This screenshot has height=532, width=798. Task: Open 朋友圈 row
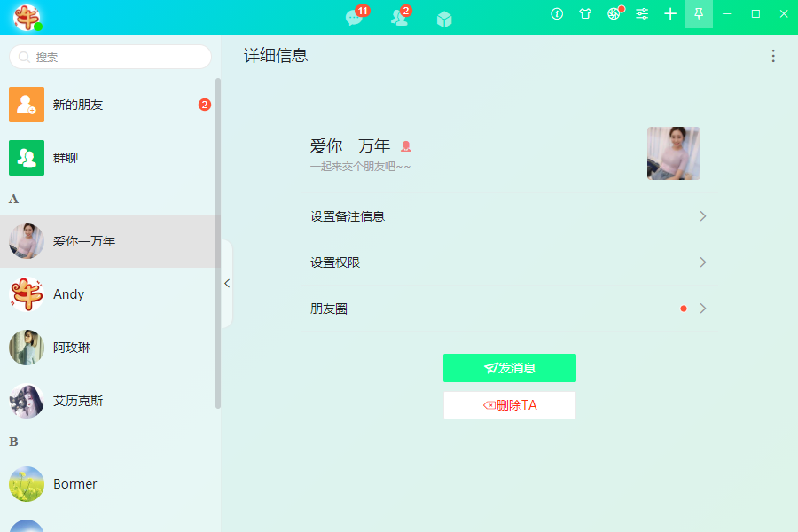[509, 309]
